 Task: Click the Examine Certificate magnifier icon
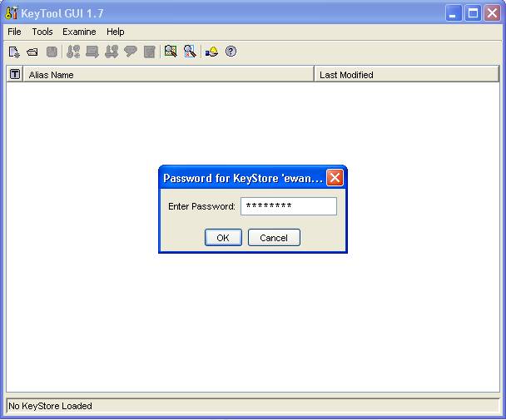point(171,52)
